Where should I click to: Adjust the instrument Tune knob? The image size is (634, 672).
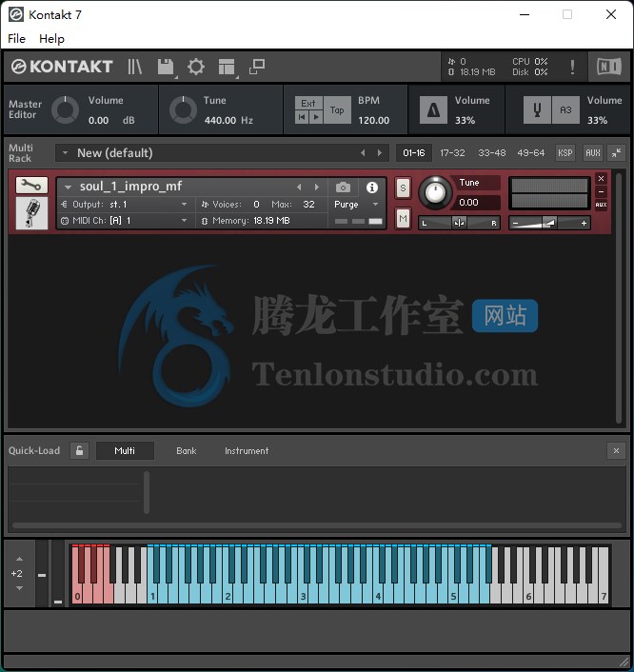coord(435,192)
